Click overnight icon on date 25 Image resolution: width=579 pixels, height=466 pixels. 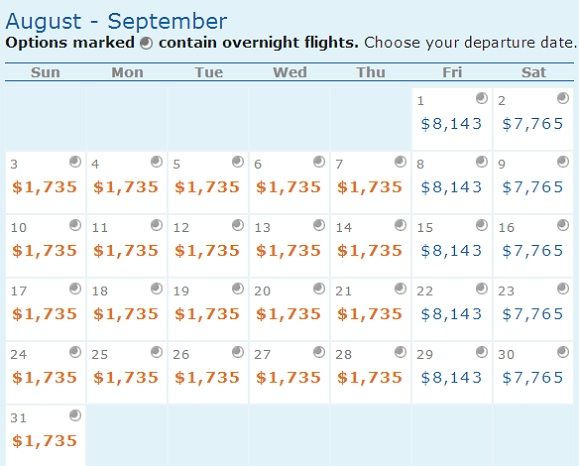[x=157, y=352]
